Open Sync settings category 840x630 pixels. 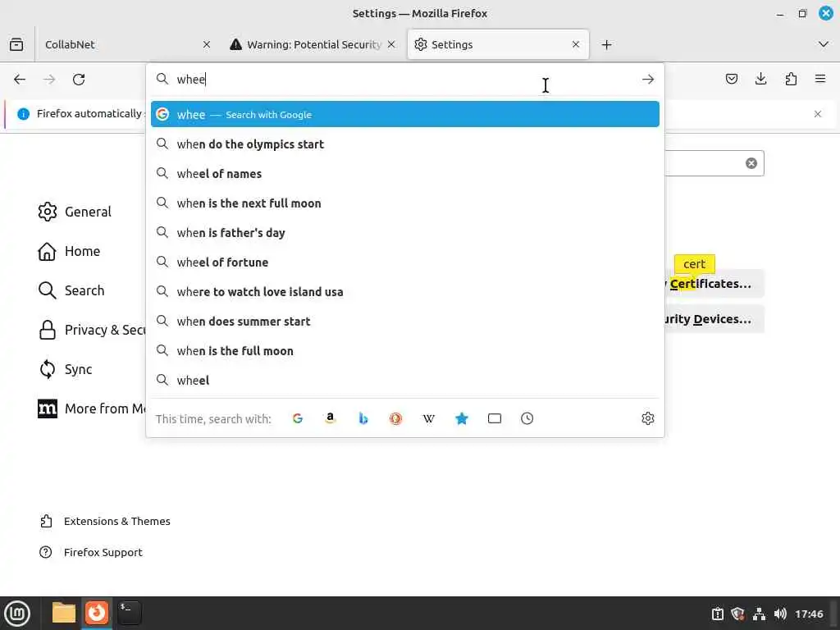[x=66, y=369]
